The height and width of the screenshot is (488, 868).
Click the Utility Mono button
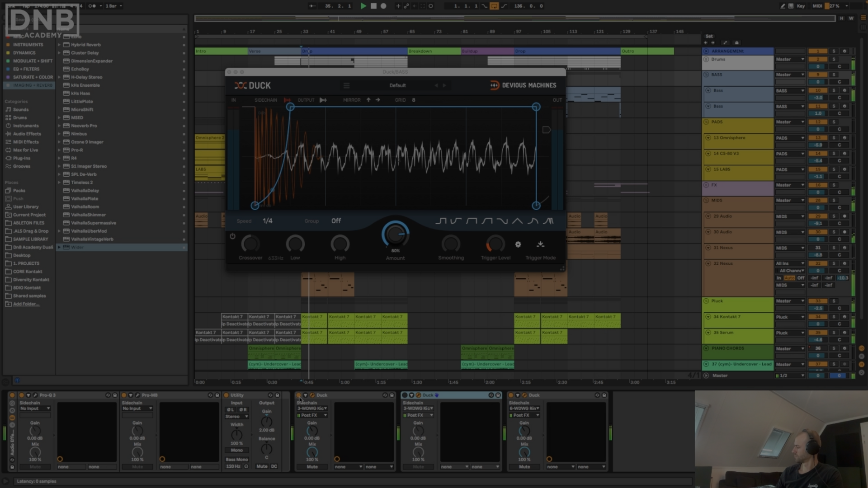tap(237, 450)
